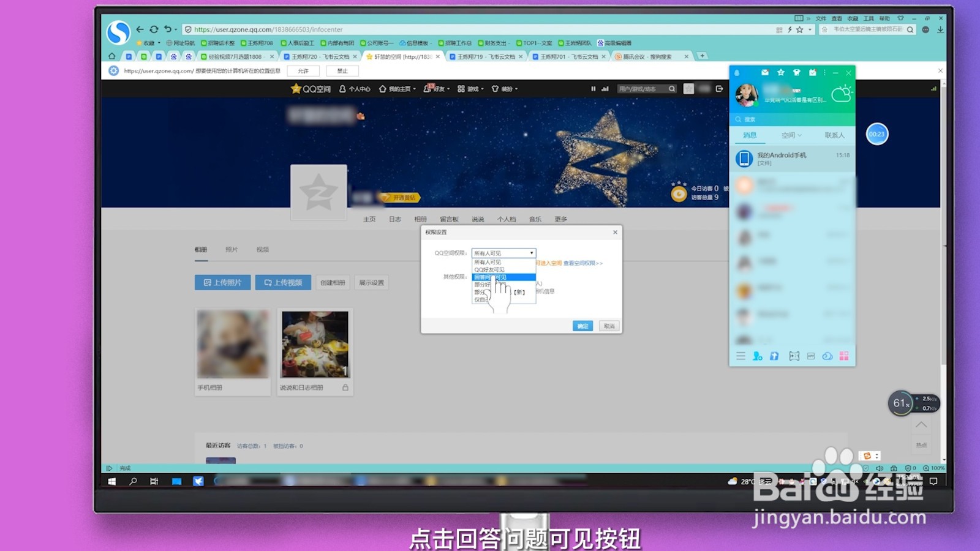Open the pink apps grid icon in QQ bottom bar

point(844,356)
